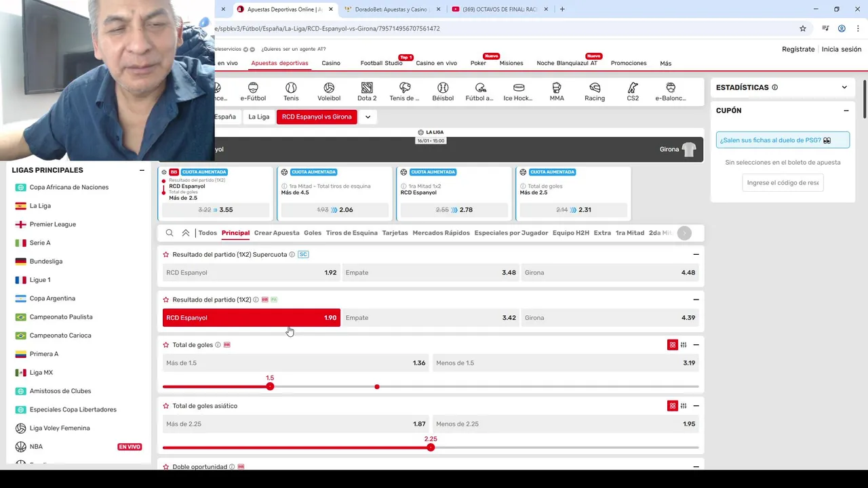Open the Goles market tab
Viewport: 868px width, 488px height.
tap(313, 232)
